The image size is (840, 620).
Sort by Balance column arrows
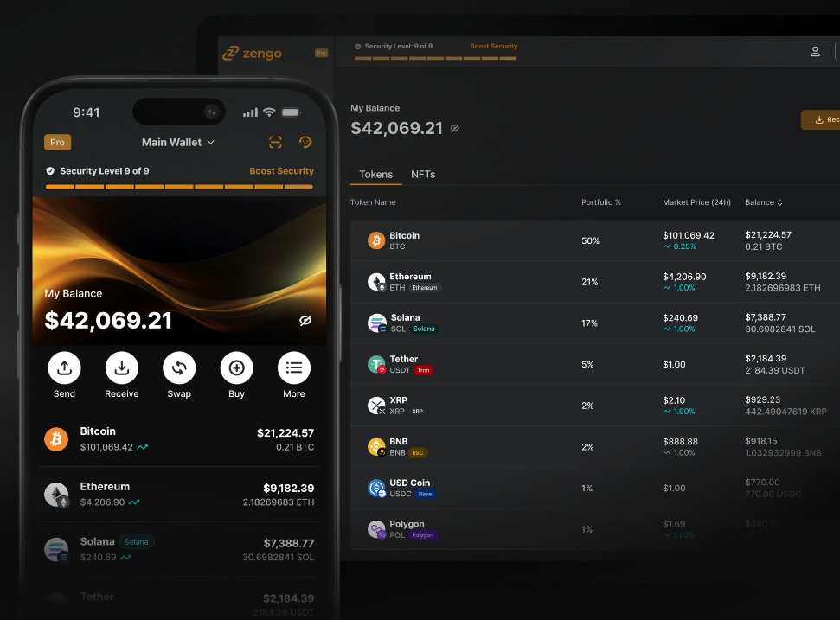coord(780,202)
